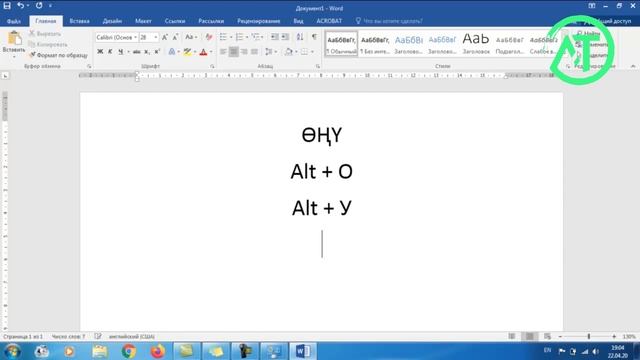Open the Clipboard pane launcher
Image resolution: width=640 pixels, height=360 pixels.
point(89,66)
